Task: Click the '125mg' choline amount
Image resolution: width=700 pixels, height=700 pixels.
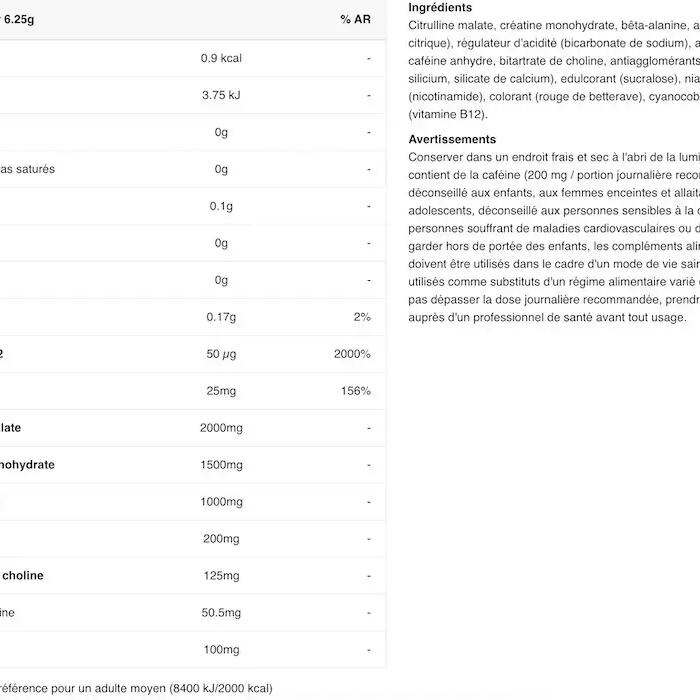Action: pos(221,576)
